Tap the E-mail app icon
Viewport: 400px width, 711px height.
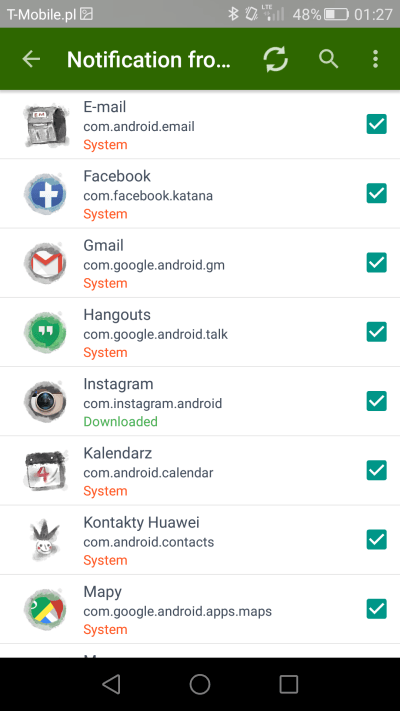[45, 125]
